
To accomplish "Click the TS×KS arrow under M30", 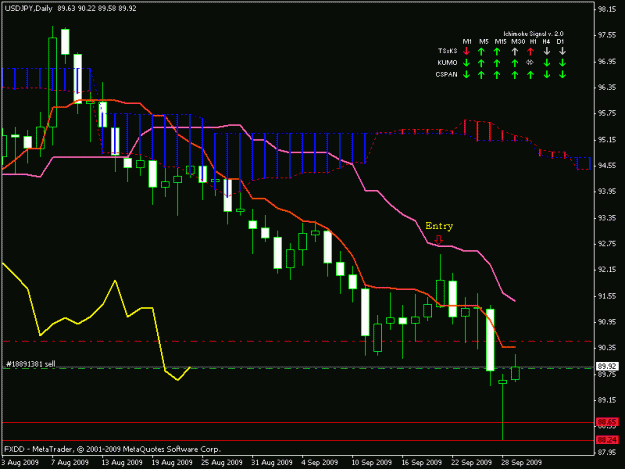I will (x=515, y=51).
